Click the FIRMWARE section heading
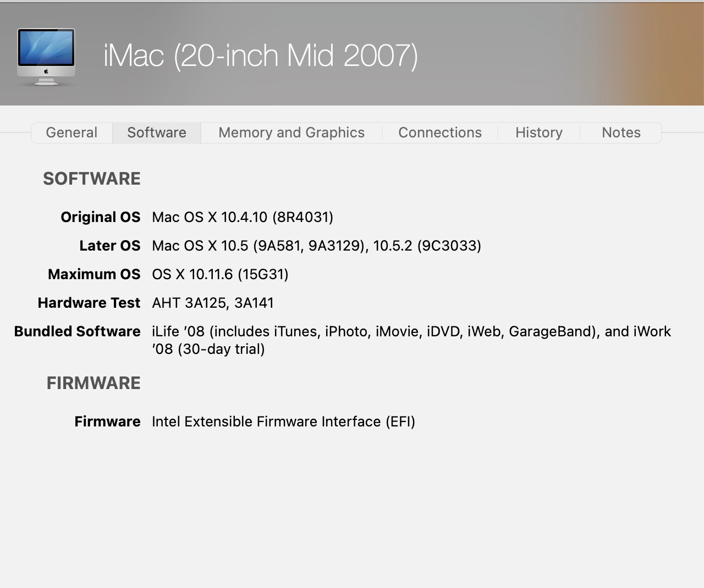Image resolution: width=704 pixels, height=588 pixels. (x=94, y=383)
